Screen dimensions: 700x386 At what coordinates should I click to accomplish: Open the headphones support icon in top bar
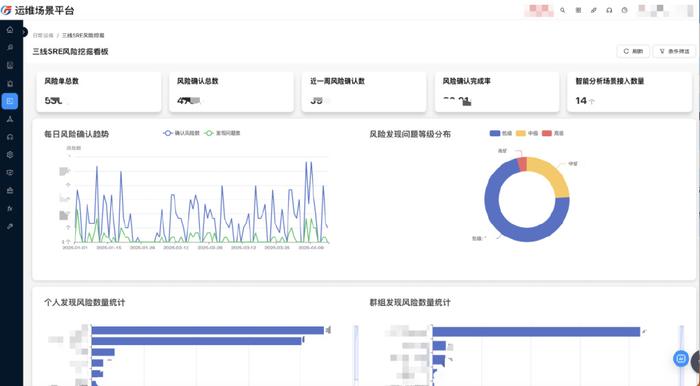tap(609, 10)
